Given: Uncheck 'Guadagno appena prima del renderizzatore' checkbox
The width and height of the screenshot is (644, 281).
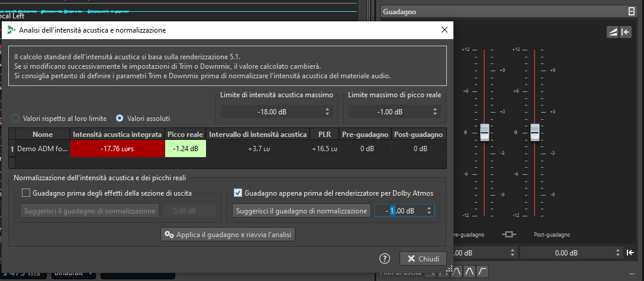Looking at the screenshot, I should click(238, 192).
